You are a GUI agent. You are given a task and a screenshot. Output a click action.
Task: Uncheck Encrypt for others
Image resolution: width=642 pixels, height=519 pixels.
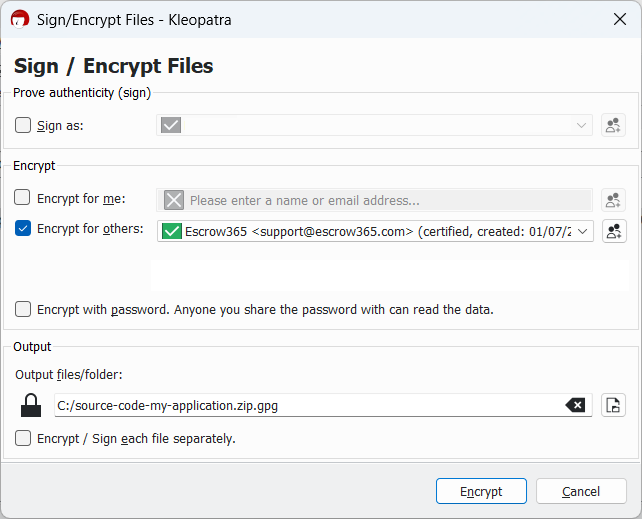click(x=23, y=228)
